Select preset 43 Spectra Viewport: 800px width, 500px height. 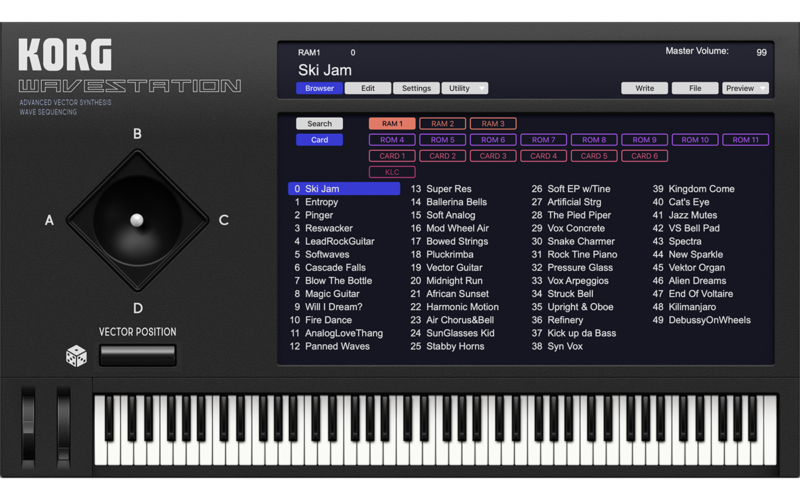click(x=677, y=241)
